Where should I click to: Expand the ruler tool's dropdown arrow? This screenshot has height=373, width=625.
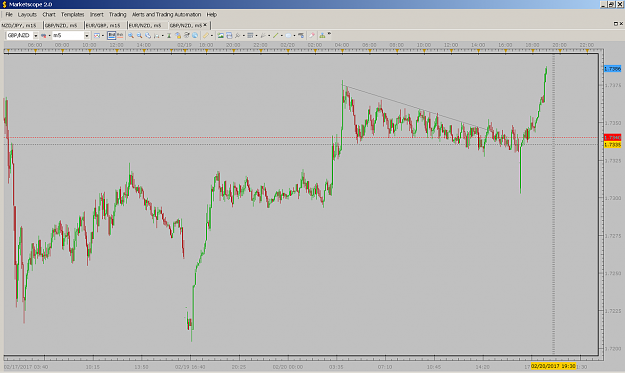point(212,35)
